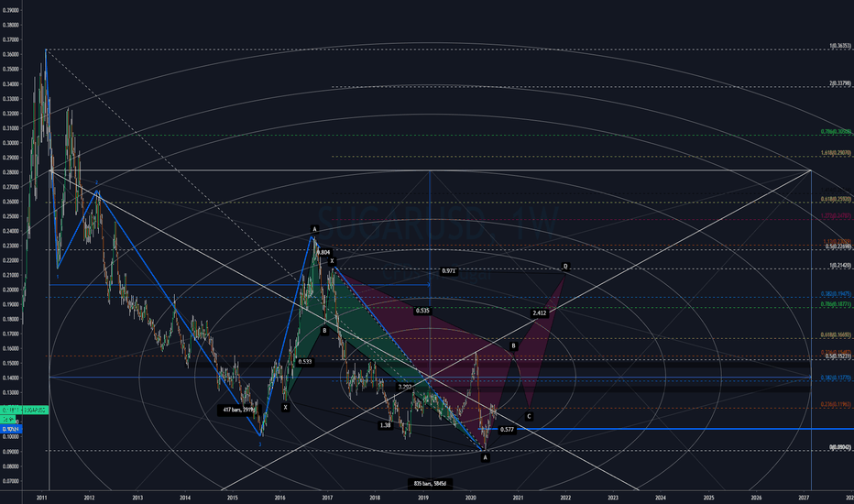Screen dimensions: 854x504
Task: Click the blue 0.382(0.19475) Fibonacci label
Action: (x=836, y=294)
